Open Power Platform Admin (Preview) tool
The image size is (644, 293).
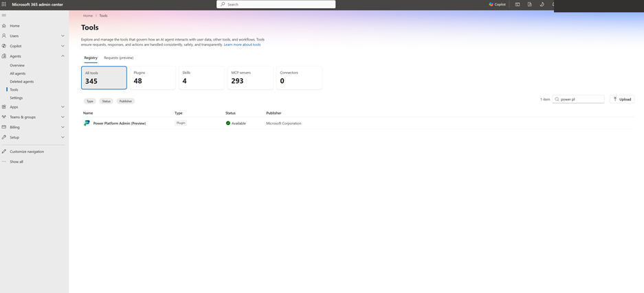[120, 124]
